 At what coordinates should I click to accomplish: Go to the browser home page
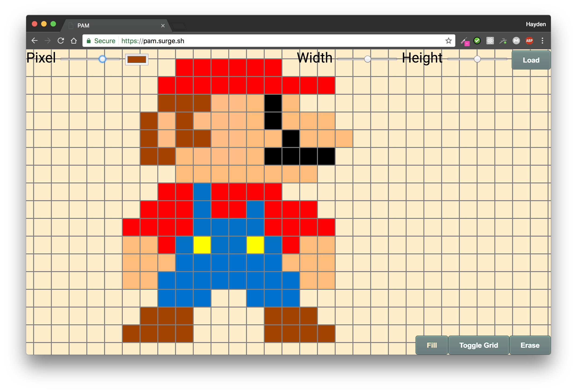(74, 41)
